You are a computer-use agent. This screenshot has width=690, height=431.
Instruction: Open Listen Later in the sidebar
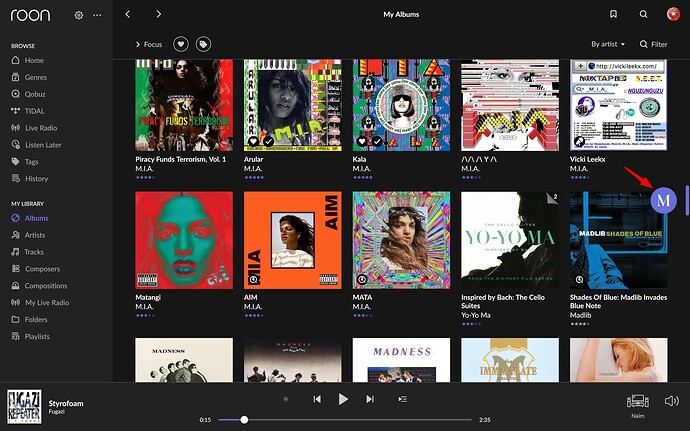[x=37, y=145]
